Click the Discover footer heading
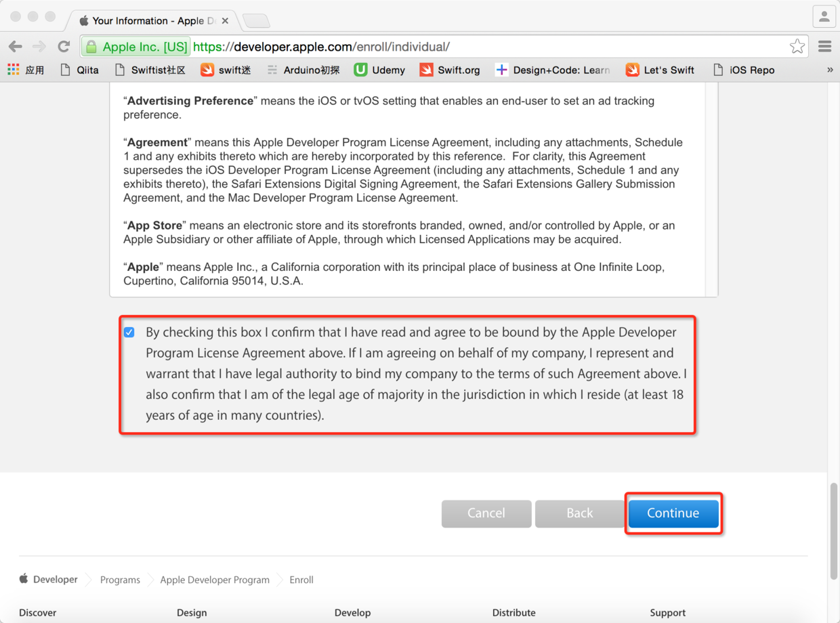The width and height of the screenshot is (840, 623). pyautogui.click(x=38, y=613)
